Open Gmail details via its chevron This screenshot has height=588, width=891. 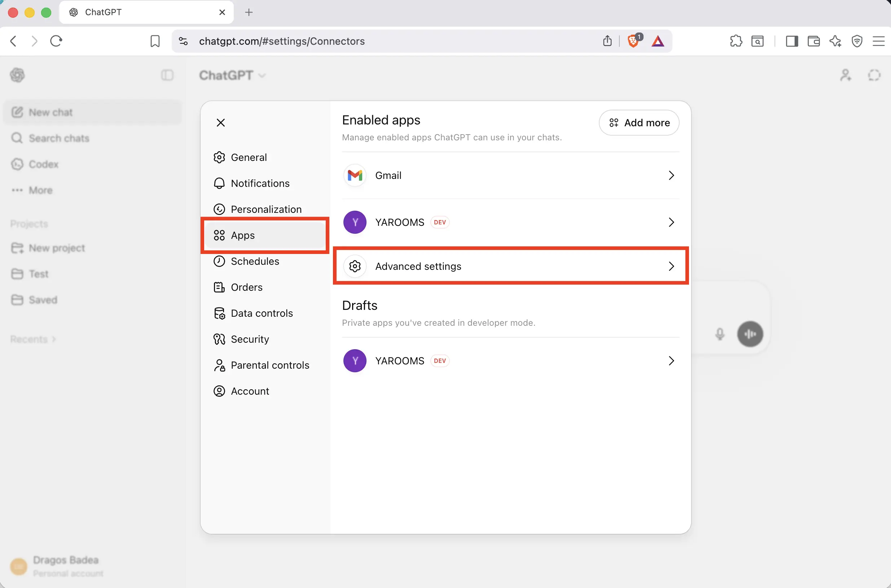tap(671, 175)
